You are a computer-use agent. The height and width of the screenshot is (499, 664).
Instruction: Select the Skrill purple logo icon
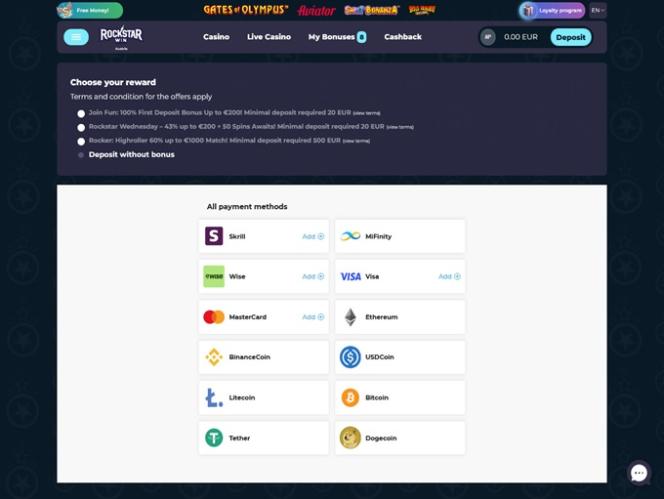click(214, 236)
